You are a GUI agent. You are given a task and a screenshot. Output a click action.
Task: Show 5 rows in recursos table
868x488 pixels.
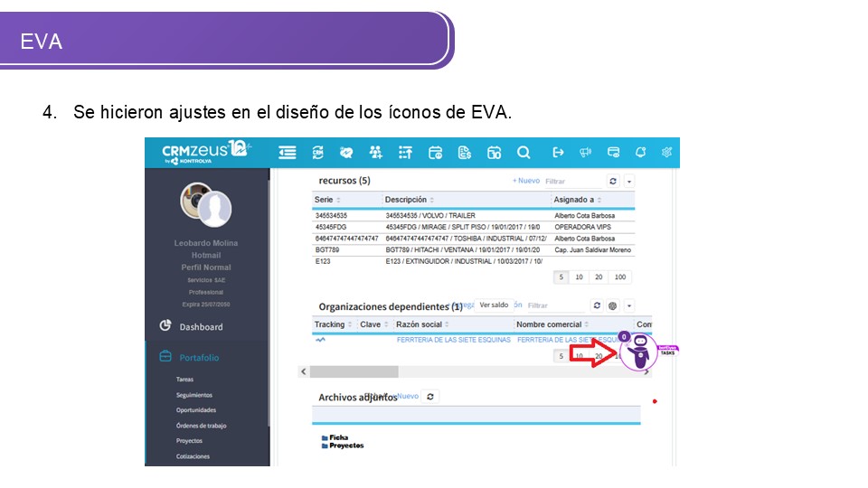pos(561,277)
